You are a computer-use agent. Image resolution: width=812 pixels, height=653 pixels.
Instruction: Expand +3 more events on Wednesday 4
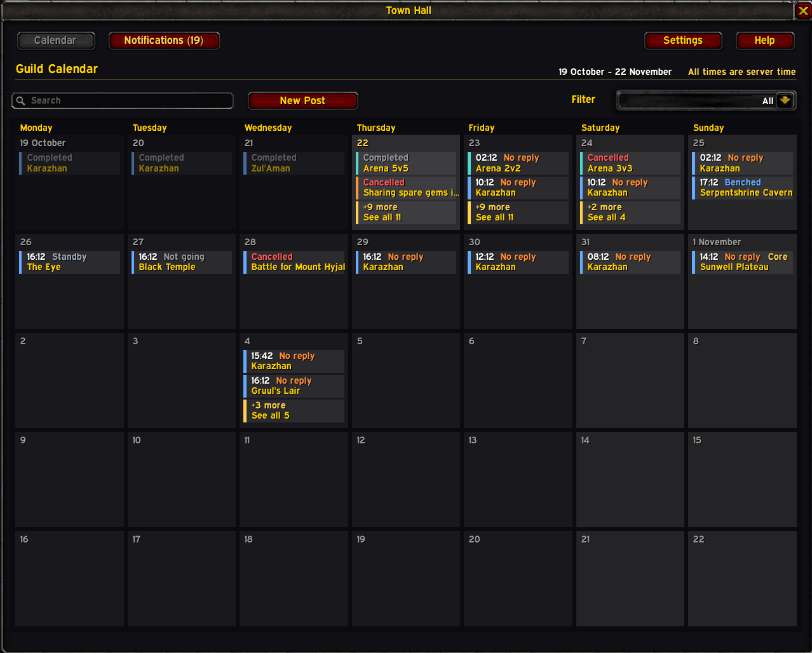click(294, 410)
